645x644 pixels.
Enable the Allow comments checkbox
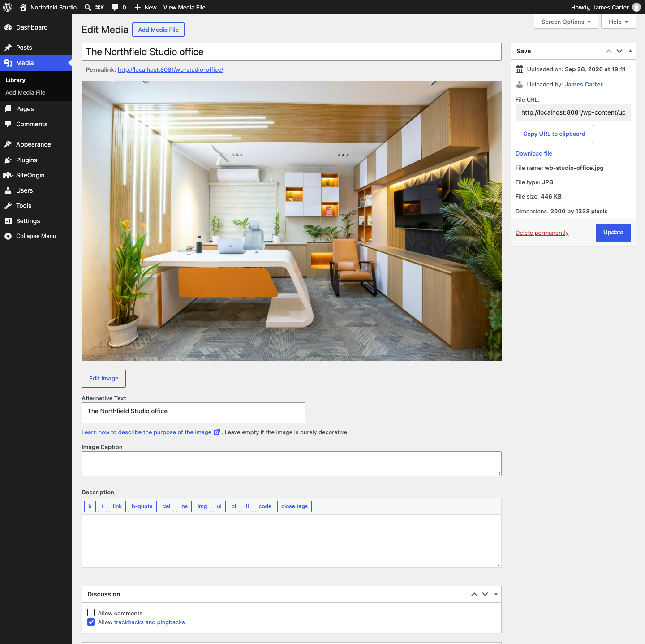click(91, 613)
